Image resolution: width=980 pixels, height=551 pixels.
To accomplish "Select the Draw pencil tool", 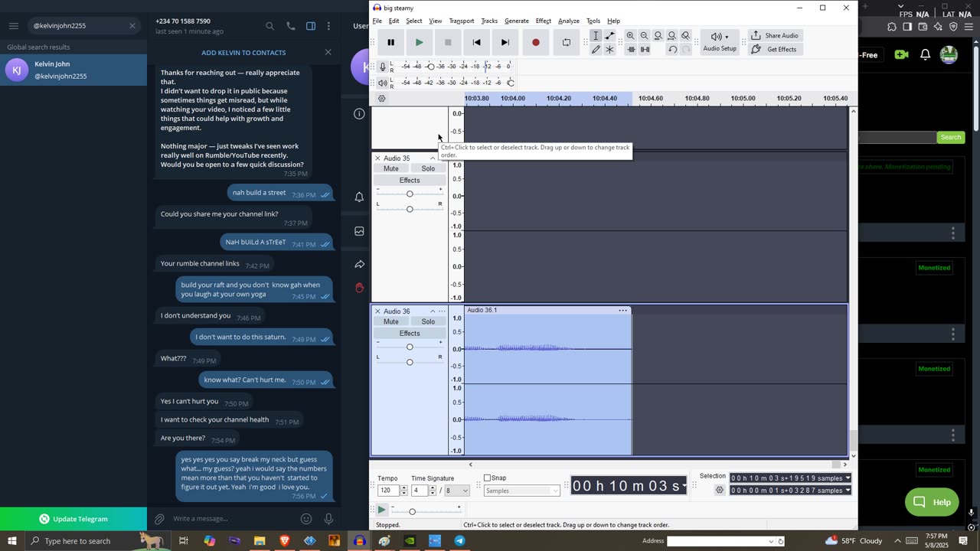I will 596,50.
